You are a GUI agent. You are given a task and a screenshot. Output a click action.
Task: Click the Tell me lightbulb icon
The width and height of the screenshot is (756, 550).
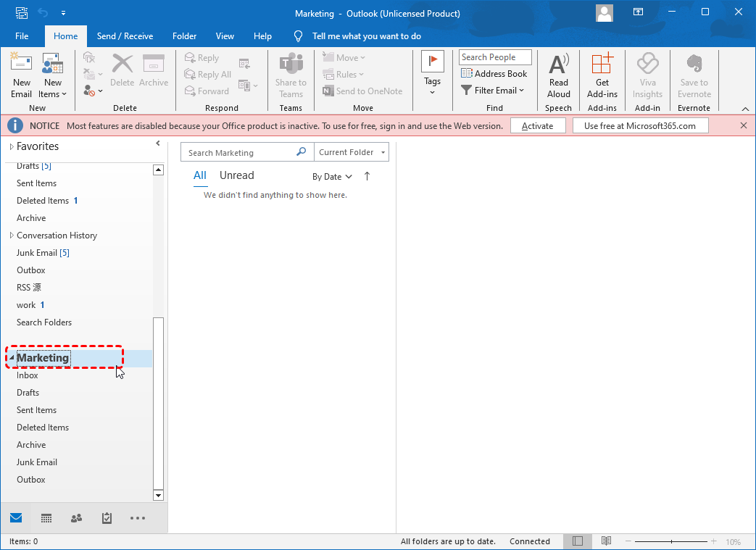pos(298,36)
